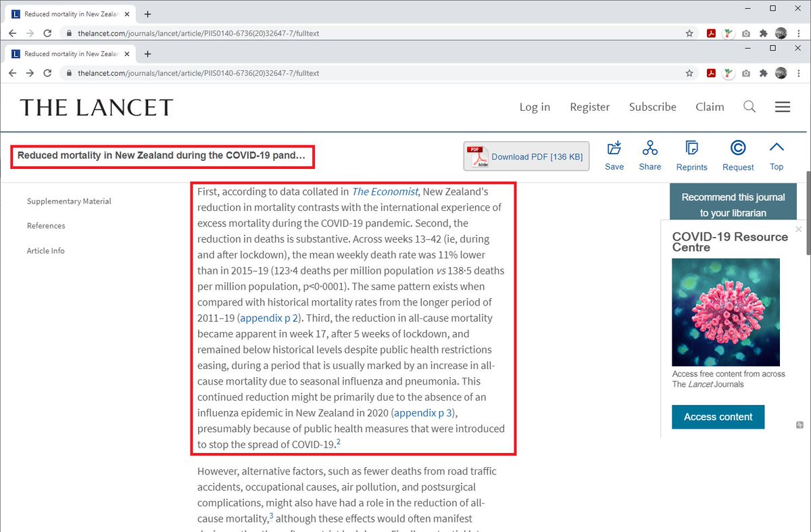Click the green plant extension icon in the front window
The image size is (811, 532).
[x=729, y=73]
